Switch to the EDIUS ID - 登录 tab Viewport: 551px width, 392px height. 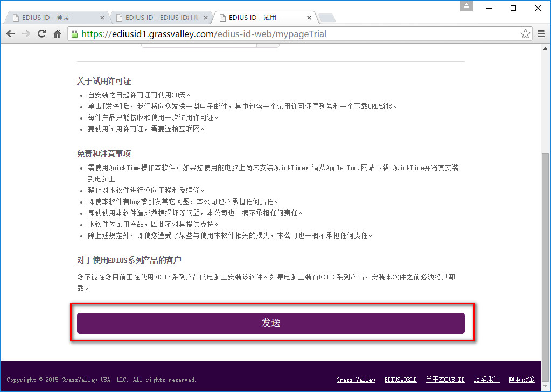54,17
